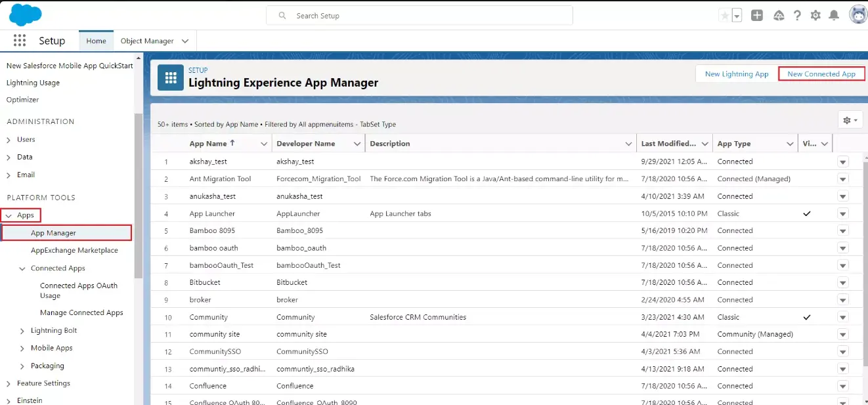
Task: Open Optimizer in the sidebar
Action: click(23, 100)
